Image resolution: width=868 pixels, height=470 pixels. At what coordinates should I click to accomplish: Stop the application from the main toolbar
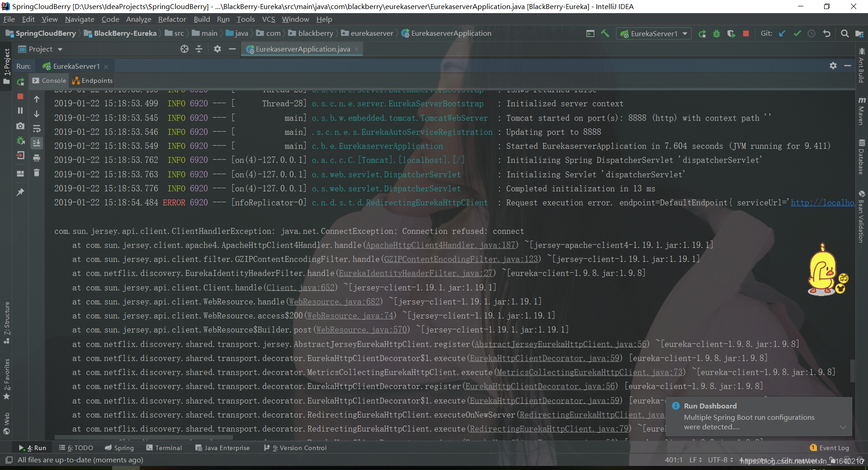(746, 33)
